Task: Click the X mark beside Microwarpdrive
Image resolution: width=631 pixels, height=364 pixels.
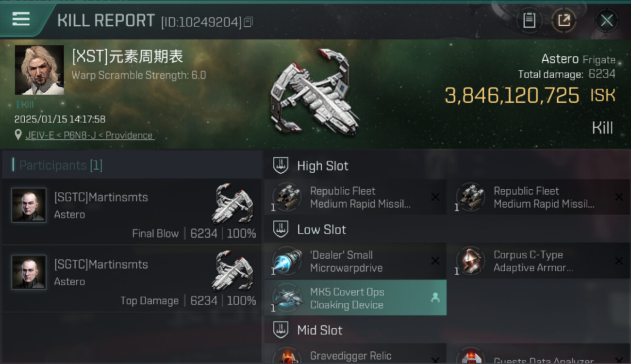Action: 435,261
